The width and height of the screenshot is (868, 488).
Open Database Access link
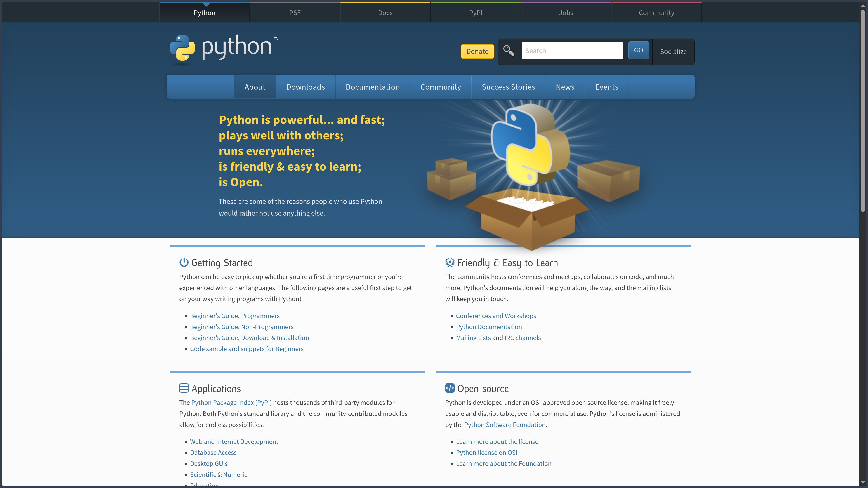pyautogui.click(x=213, y=452)
